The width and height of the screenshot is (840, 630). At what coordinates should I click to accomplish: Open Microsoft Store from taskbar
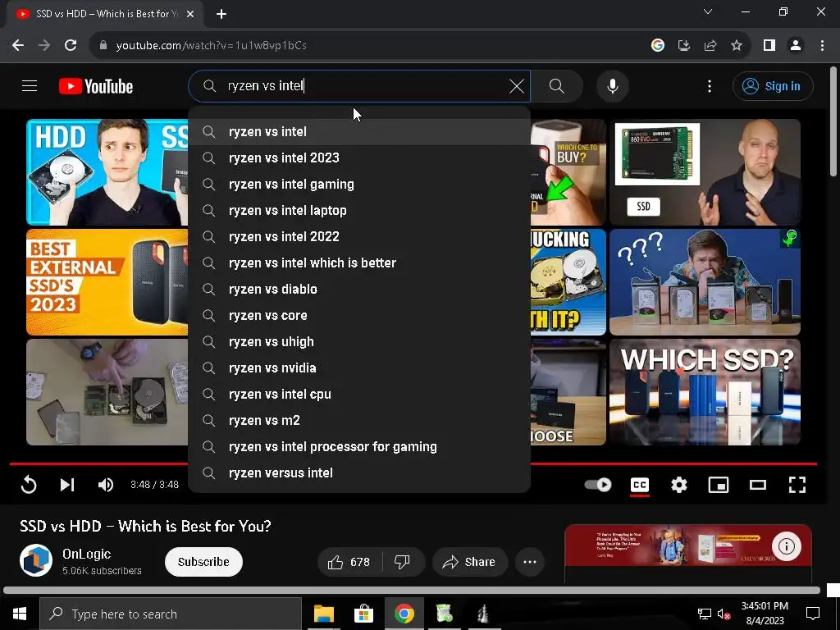[x=363, y=614]
